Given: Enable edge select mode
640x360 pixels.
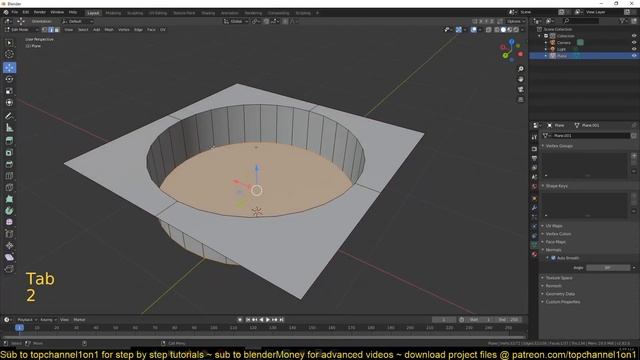Looking at the screenshot, I should [51, 30].
